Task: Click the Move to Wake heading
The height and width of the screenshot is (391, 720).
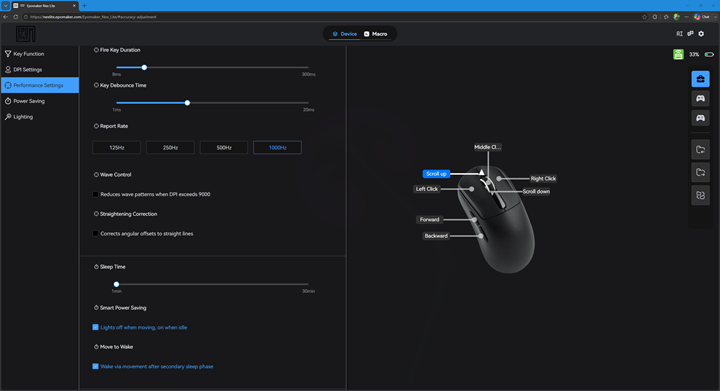Action: (x=116, y=346)
